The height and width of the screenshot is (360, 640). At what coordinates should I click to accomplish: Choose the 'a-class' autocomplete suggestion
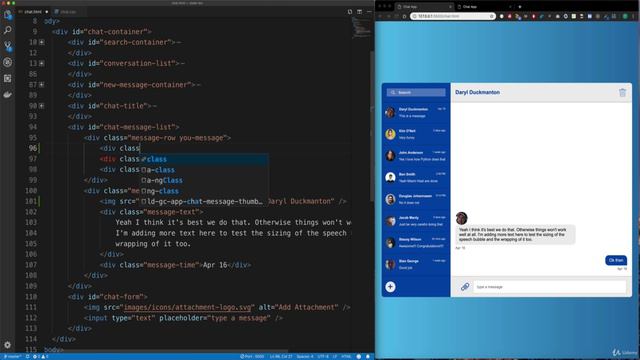click(204, 169)
